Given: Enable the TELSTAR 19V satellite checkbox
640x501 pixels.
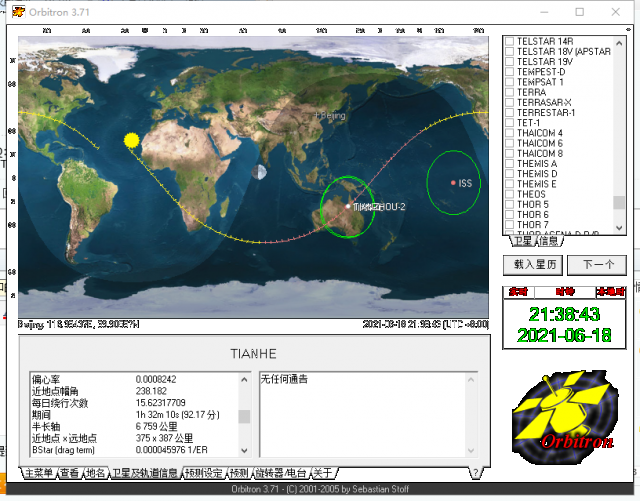Looking at the screenshot, I should [509, 62].
